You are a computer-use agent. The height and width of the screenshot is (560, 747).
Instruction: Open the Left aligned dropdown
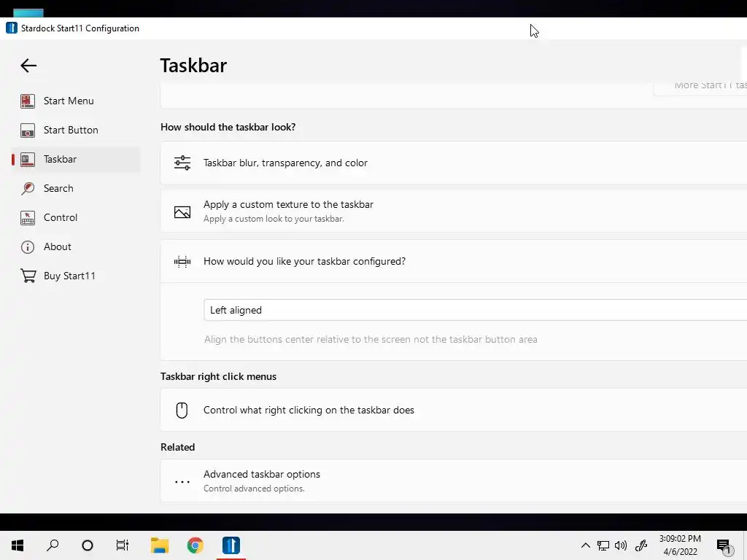(x=475, y=310)
